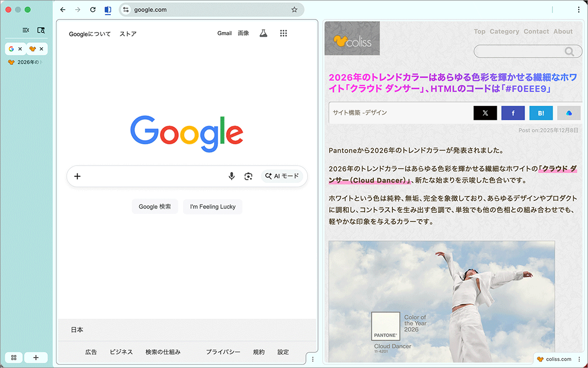Open the Google apps grid launcher
This screenshot has width=588, height=368.
click(x=283, y=33)
